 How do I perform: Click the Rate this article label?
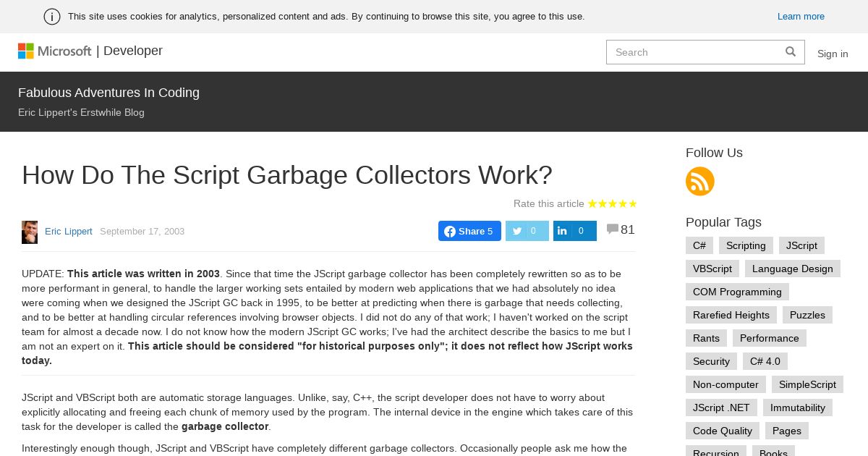549,203
